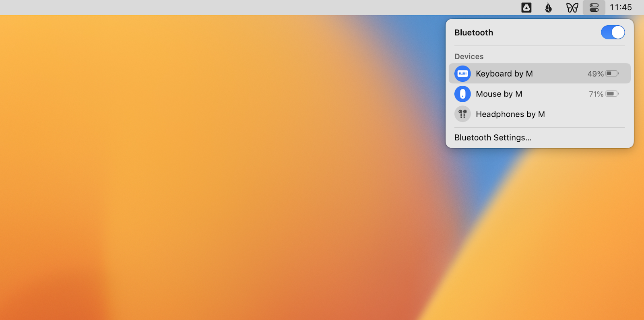Select the Keyboard by M device name
Viewport: 644px width, 320px height.
[x=504, y=74]
